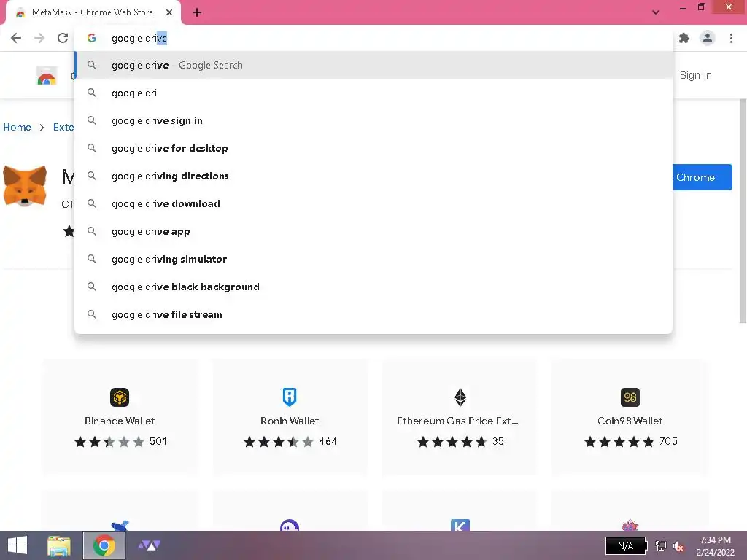Open the Ethereum Gas Price extension icon

pyautogui.click(x=460, y=397)
